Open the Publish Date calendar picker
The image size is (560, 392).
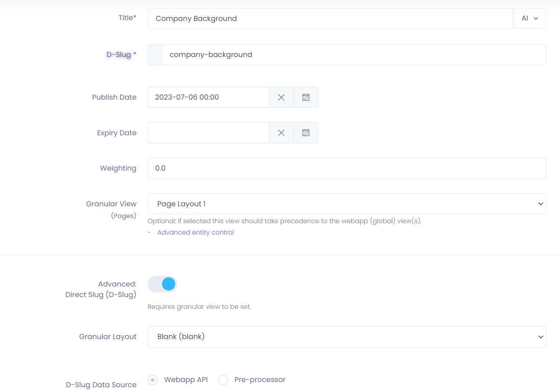point(306,97)
